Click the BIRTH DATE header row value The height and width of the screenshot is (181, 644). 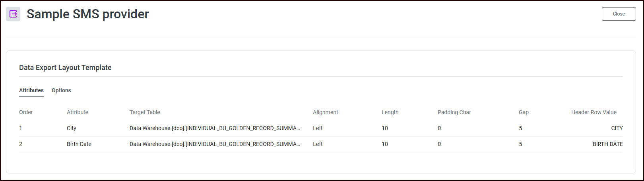click(607, 144)
